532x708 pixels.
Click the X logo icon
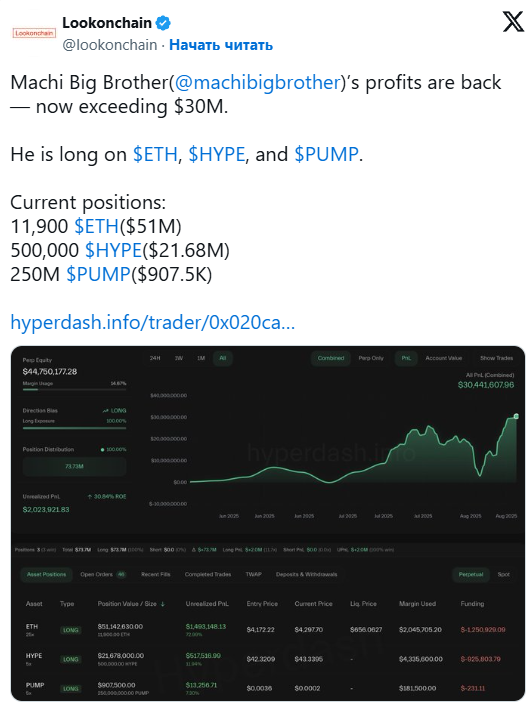point(513,22)
